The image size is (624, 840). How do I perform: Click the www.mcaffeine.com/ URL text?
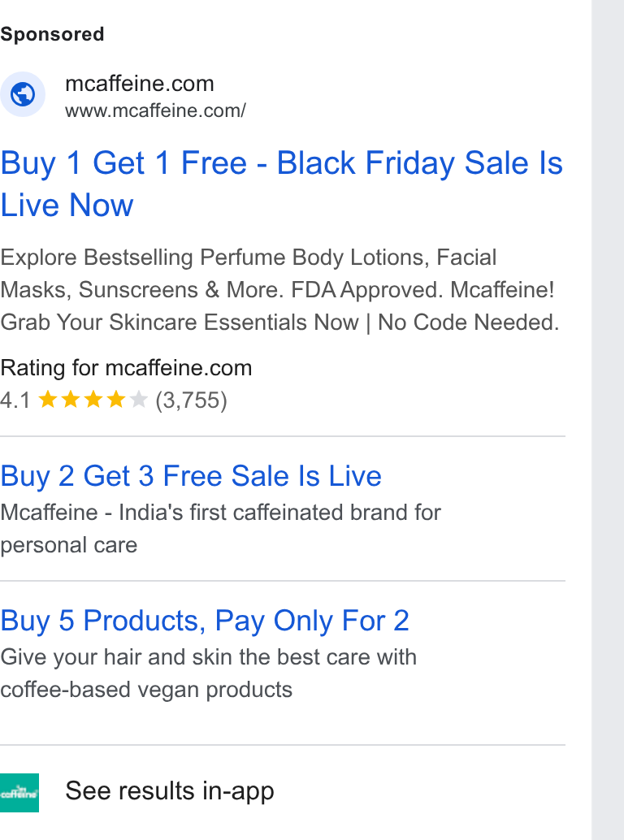pos(156,110)
